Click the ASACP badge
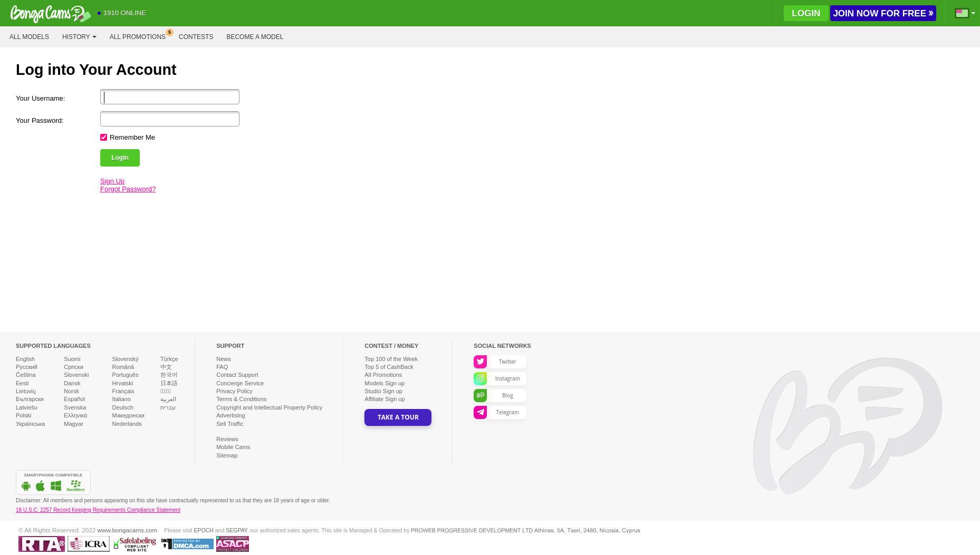Screen dimensions: 980x555 233,544
